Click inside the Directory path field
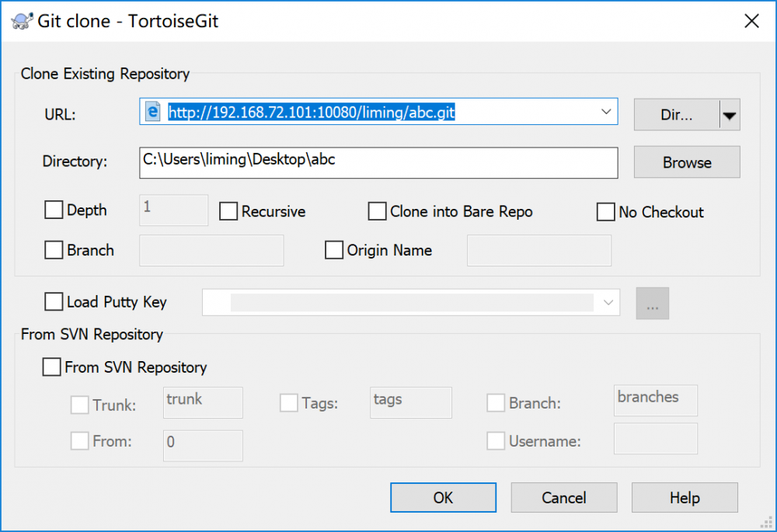This screenshot has height=532, width=777. pos(378,162)
